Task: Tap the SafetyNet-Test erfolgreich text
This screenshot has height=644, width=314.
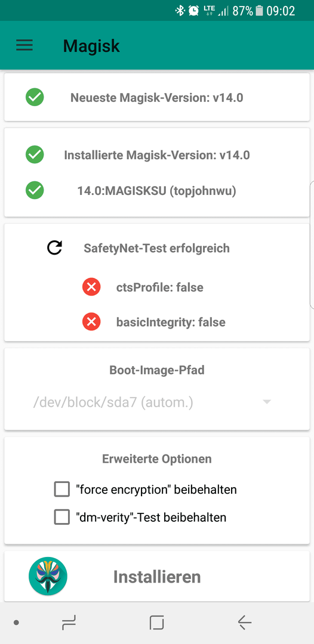Action: click(156, 248)
